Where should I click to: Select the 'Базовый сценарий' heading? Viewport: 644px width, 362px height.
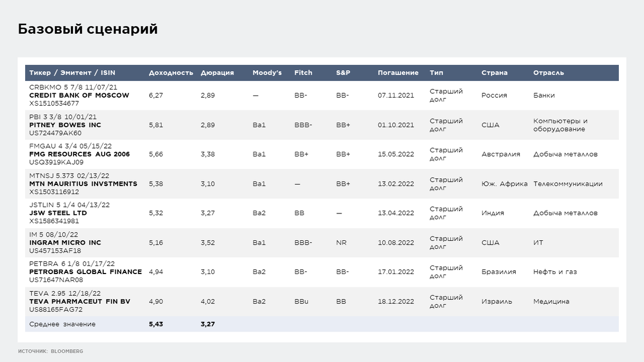[88, 29]
